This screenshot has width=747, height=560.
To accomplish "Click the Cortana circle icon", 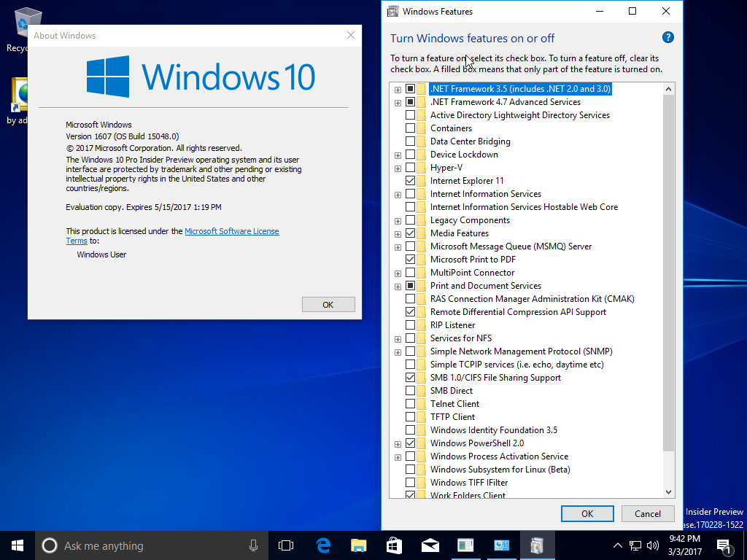I will (x=50, y=545).
